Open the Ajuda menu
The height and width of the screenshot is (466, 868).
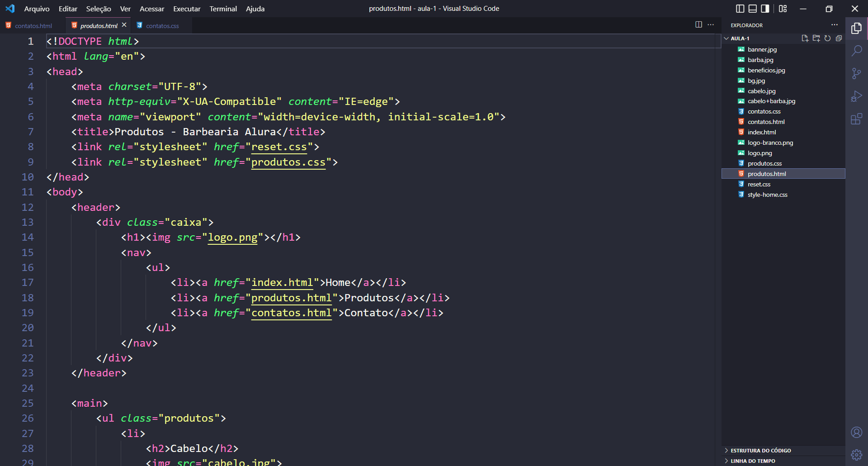point(255,9)
